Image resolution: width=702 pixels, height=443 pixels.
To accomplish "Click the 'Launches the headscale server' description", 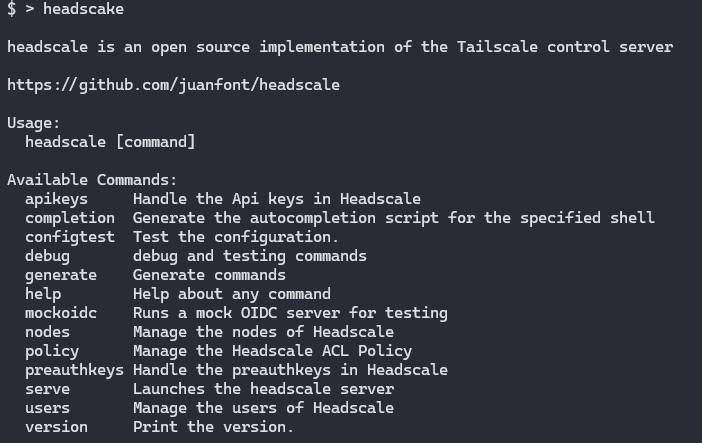I will 263,389.
